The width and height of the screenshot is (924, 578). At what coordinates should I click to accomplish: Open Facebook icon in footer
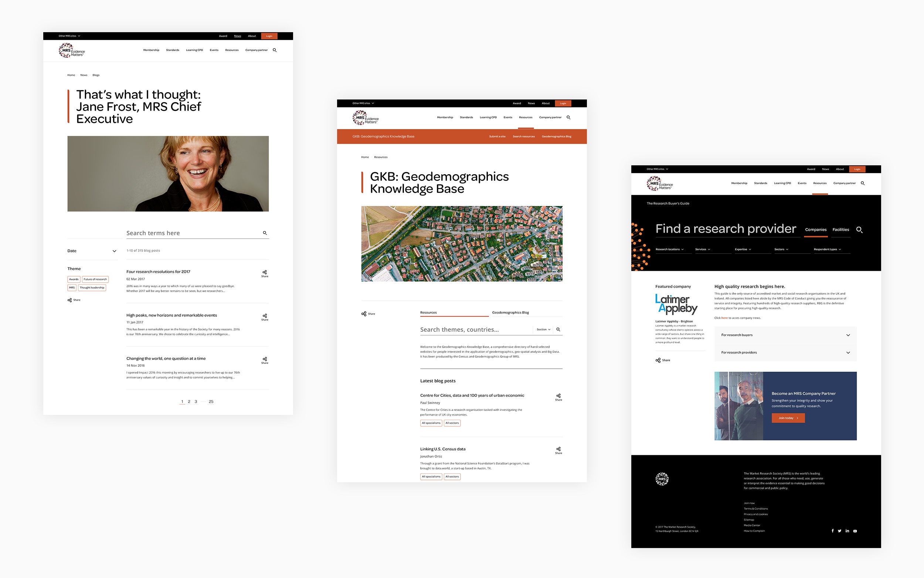click(x=832, y=531)
